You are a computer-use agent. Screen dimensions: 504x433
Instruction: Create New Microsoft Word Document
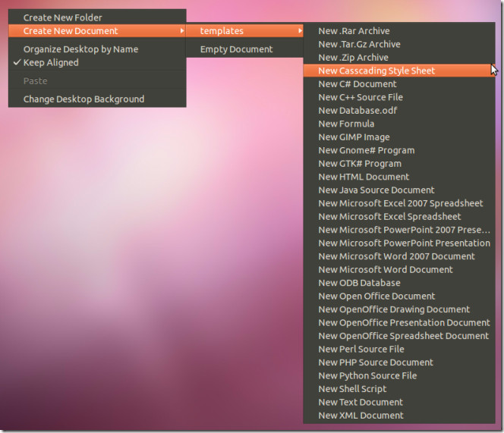click(399, 270)
